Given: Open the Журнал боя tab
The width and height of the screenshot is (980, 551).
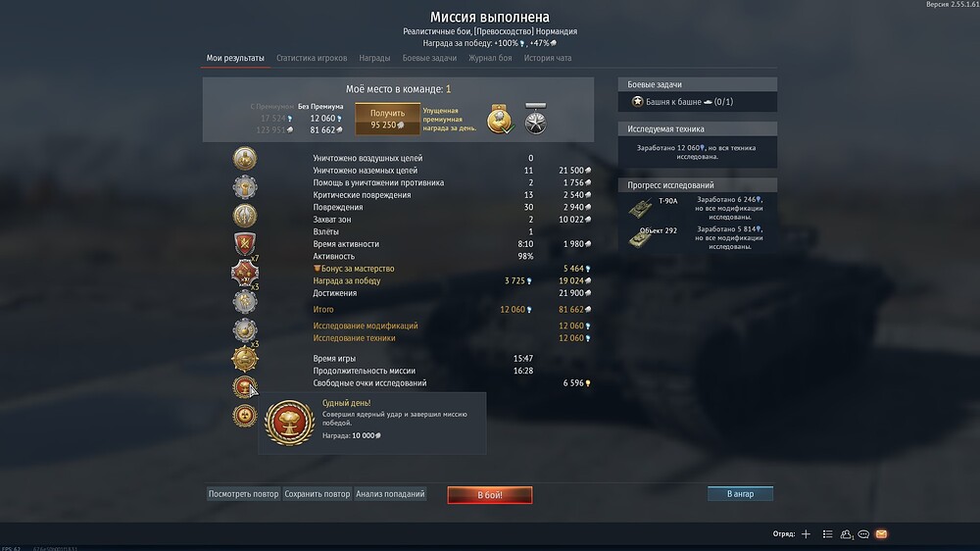Looking at the screenshot, I should coord(490,58).
